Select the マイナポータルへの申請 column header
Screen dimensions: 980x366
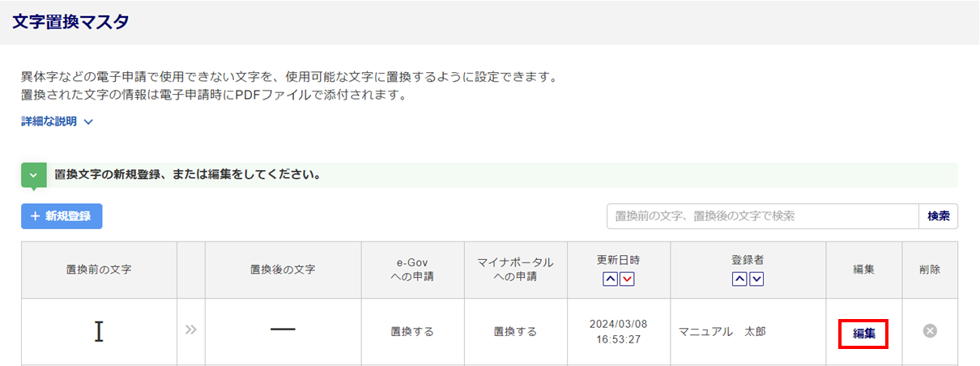(516, 270)
